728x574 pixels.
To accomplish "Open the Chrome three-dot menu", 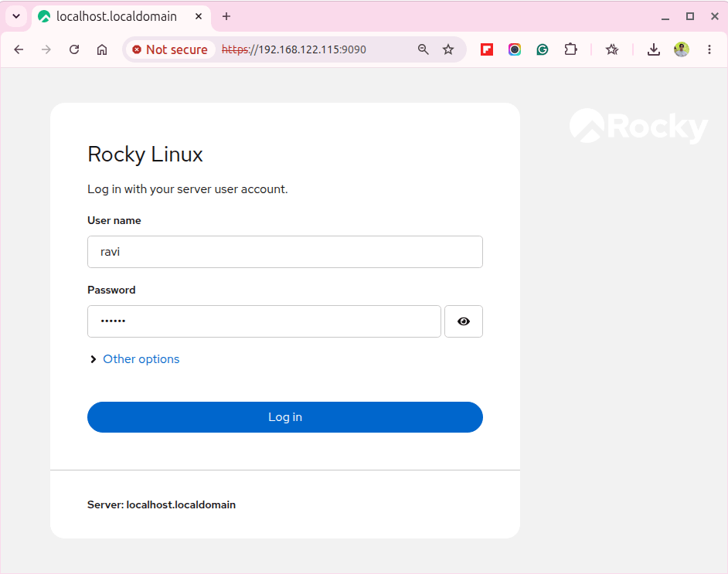I will 709,49.
